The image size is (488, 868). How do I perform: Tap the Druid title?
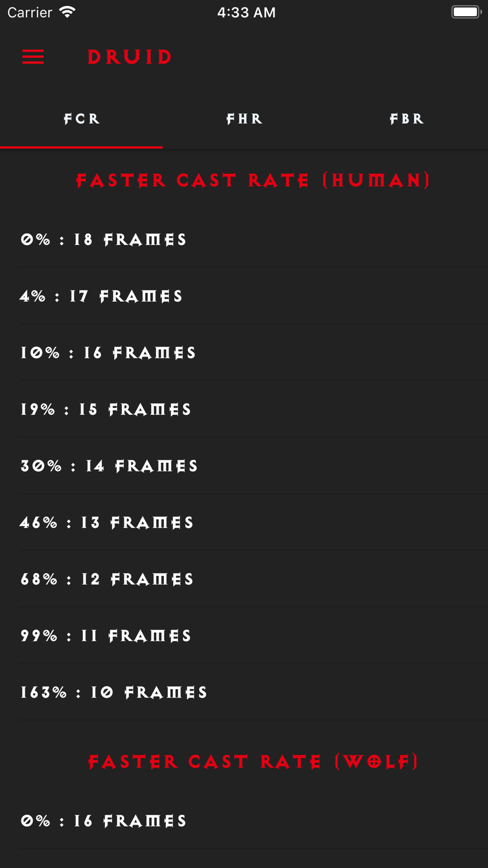pos(130,57)
